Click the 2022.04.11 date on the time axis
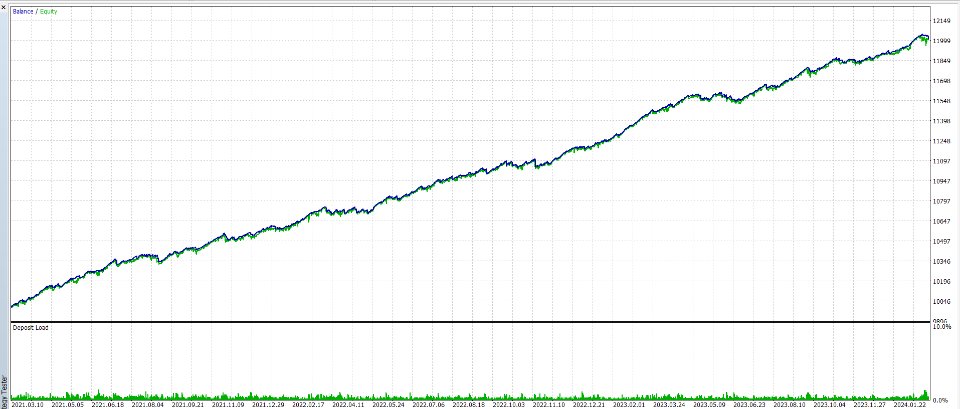The width and height of the screenshot is (960, 409). coord(348,405)
